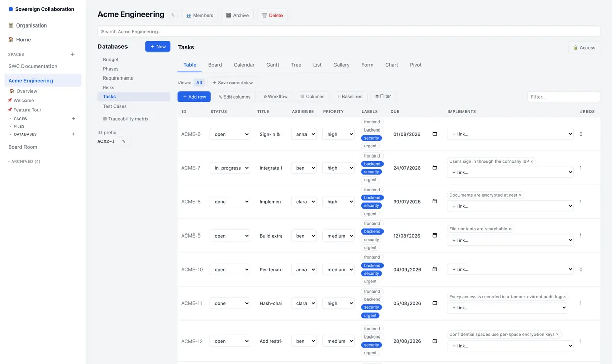Open the Members dialog

tap(199, 15)
